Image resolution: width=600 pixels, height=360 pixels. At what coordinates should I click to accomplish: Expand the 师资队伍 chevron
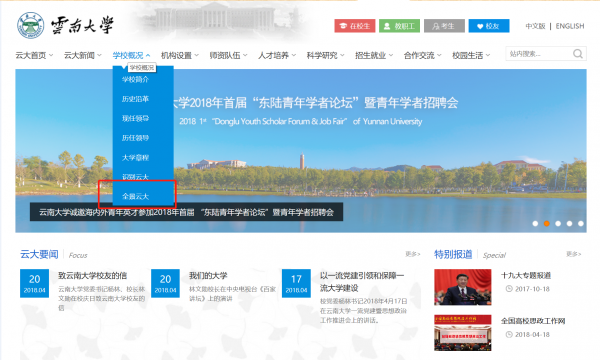pos(245,55)
